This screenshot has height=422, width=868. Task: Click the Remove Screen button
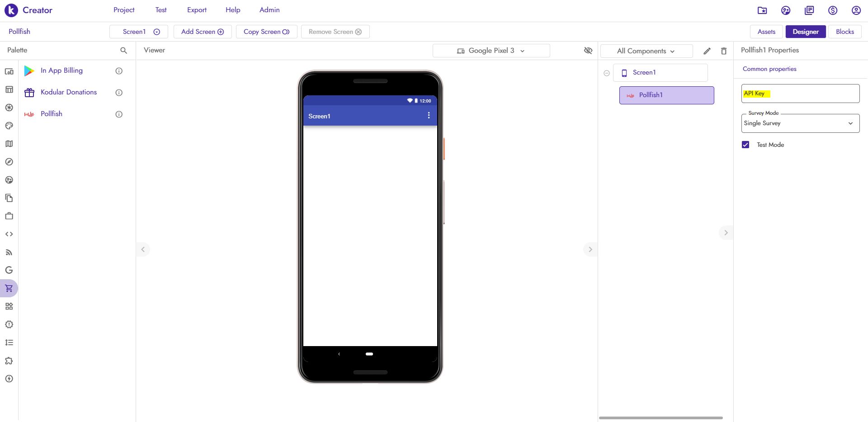tap(335, 32)
